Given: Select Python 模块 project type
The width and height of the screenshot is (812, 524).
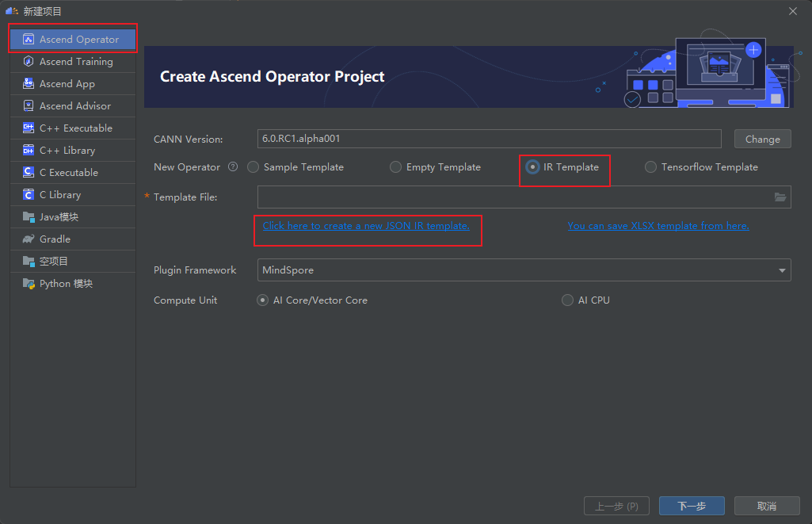Looking at the screenshot, I should coord(73,284).
